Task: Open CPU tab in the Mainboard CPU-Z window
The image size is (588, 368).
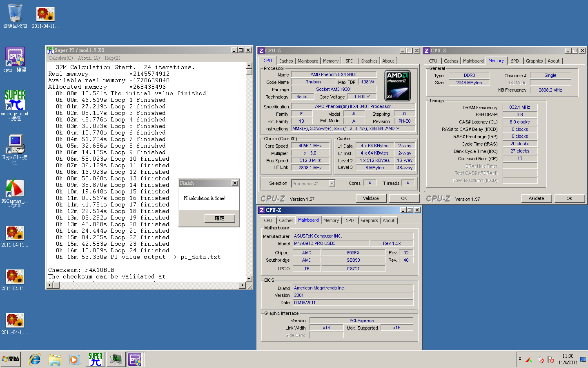Action: pyautogui.click(x=268, y=220)
